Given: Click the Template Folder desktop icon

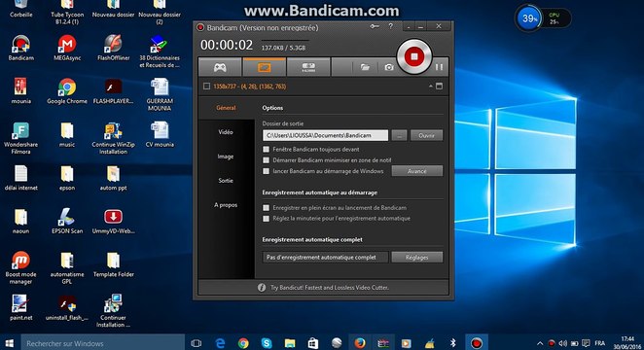Looking at the screenshot, I should (x=114, y=264).
